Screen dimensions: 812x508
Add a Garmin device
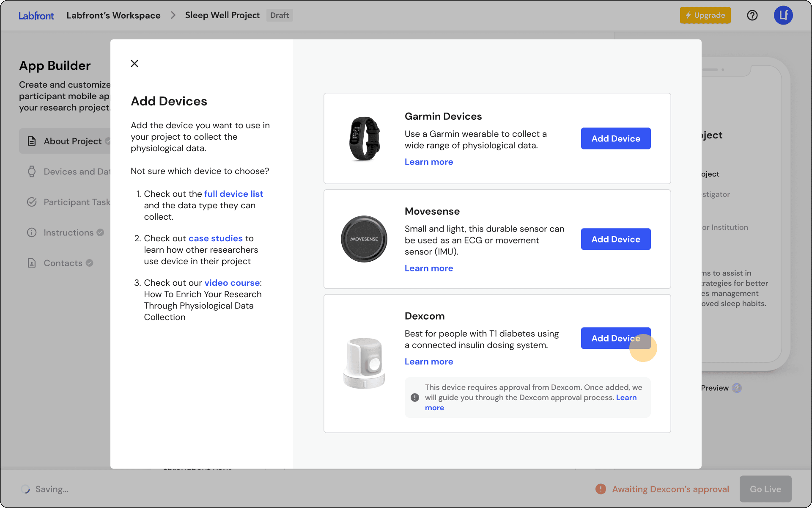click(615, 138)
